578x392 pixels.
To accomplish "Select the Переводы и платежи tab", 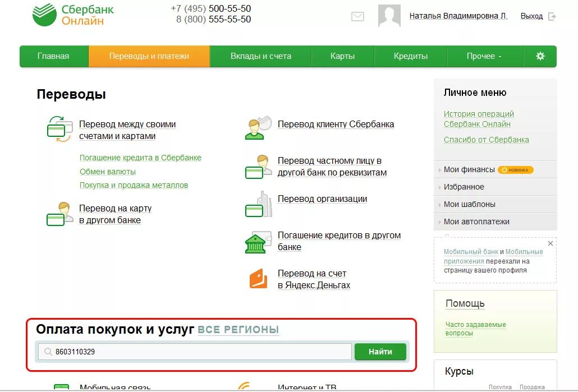I will pos(149,56).
